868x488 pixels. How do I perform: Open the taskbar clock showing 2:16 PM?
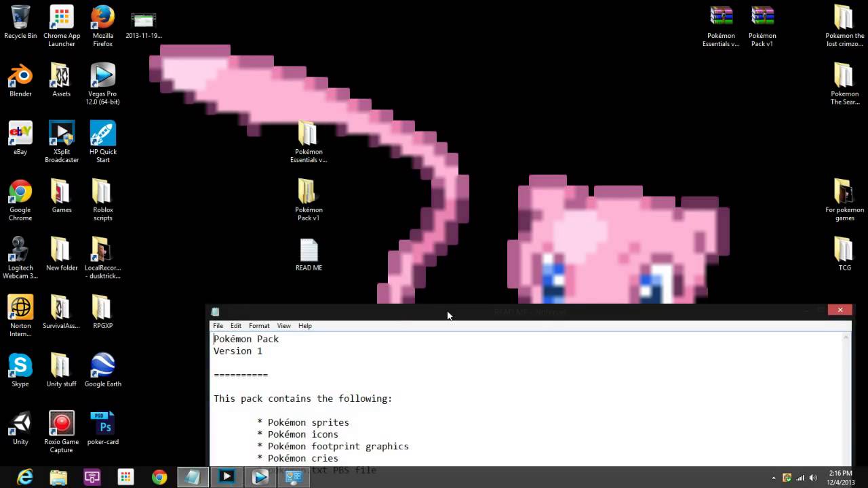pyautogui.click(x=840, y=477)
